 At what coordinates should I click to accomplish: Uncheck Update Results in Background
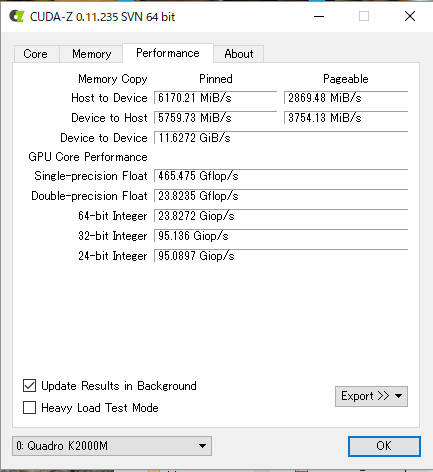pos(29,386)
